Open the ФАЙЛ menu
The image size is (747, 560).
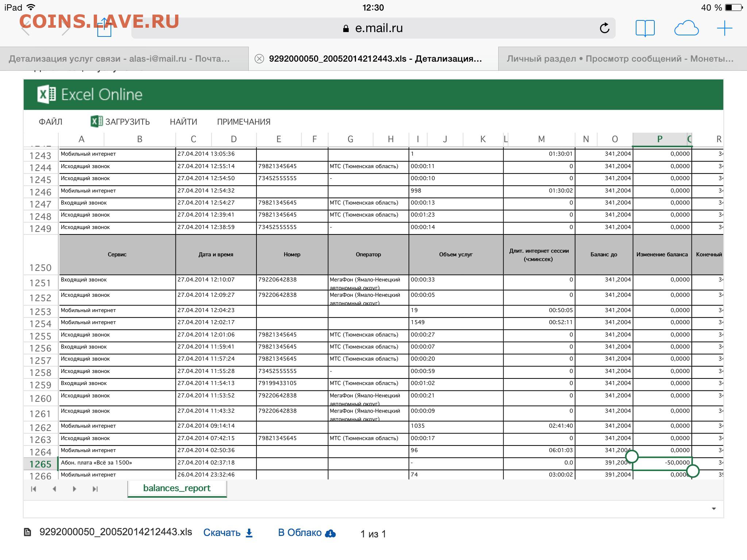coord(50,122)
